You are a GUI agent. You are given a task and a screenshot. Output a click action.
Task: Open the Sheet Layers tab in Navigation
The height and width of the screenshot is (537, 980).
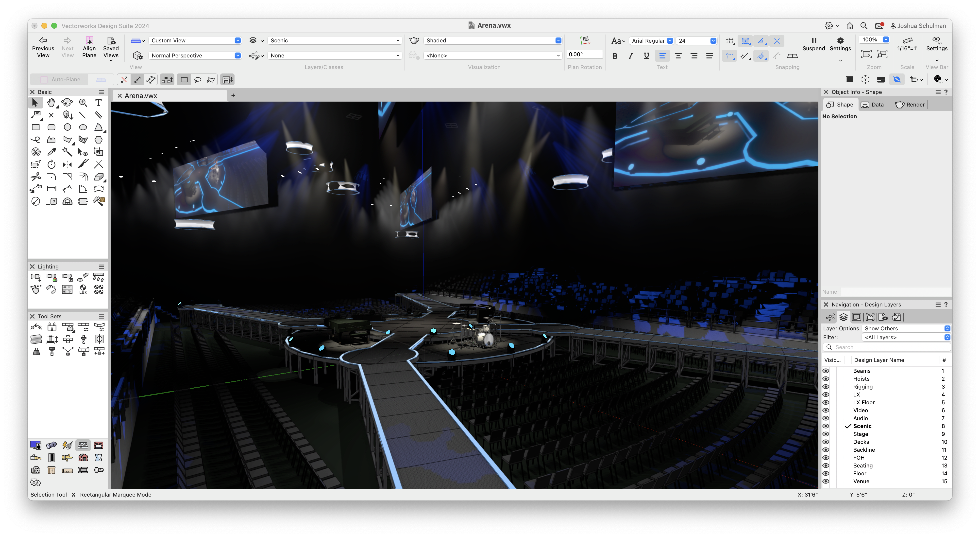pyautogui.click(x=857, y=317)
